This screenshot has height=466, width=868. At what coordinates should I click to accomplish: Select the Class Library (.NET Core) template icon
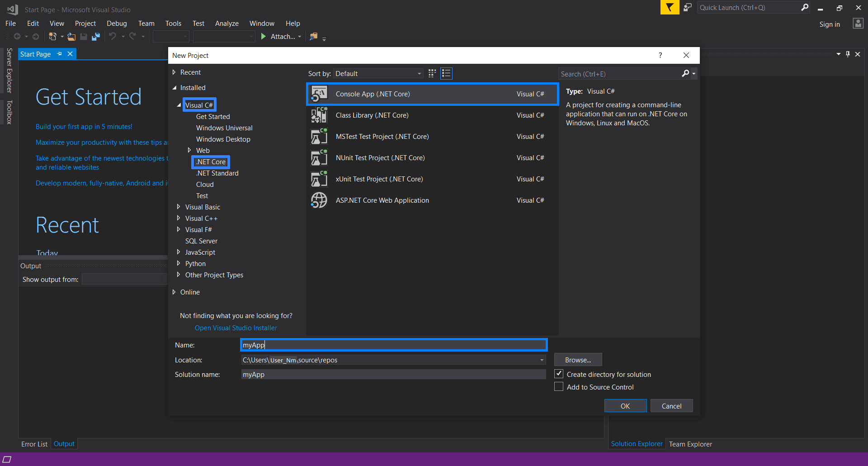[319, 115]
